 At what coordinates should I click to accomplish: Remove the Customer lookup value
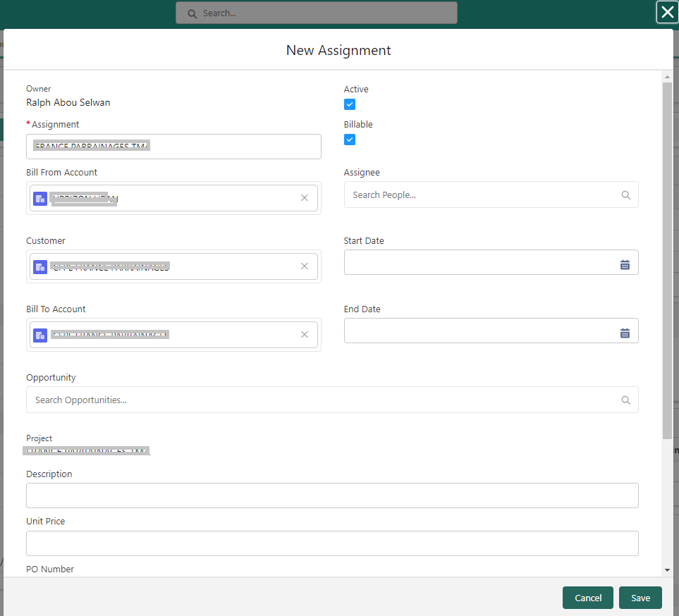click(x=305, y=266)
